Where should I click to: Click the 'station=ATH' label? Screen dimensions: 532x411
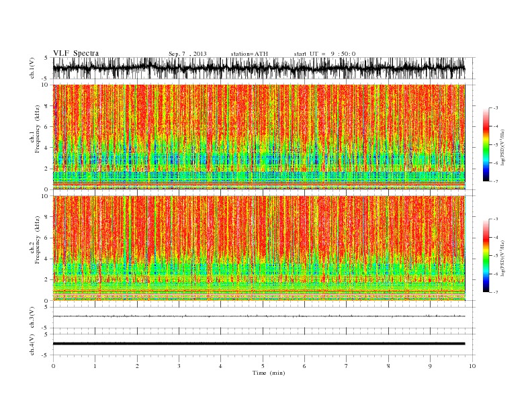tap(249, 54)
